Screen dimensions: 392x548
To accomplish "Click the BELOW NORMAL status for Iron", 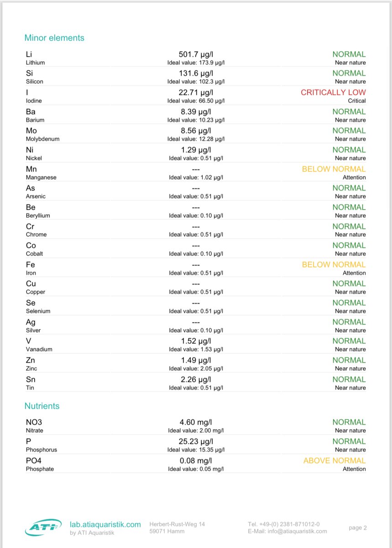I will click(334, 264).
